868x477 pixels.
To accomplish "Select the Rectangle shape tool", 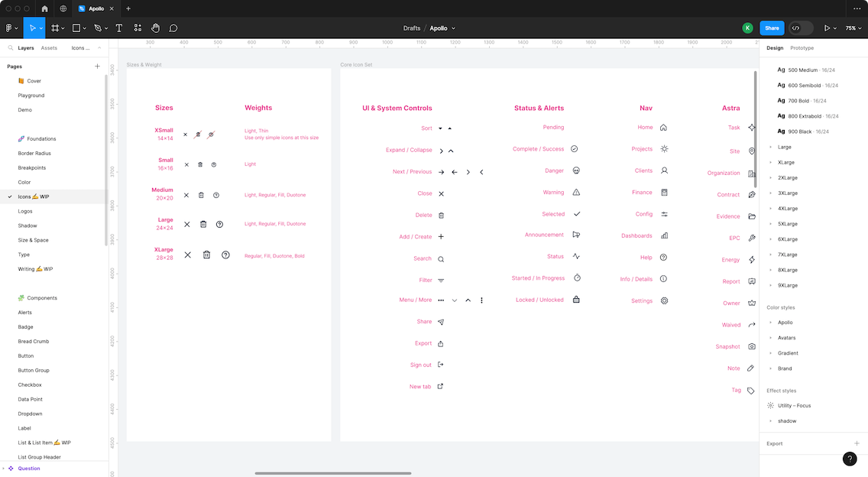I will pyautogui.click(x=76, y=28).
